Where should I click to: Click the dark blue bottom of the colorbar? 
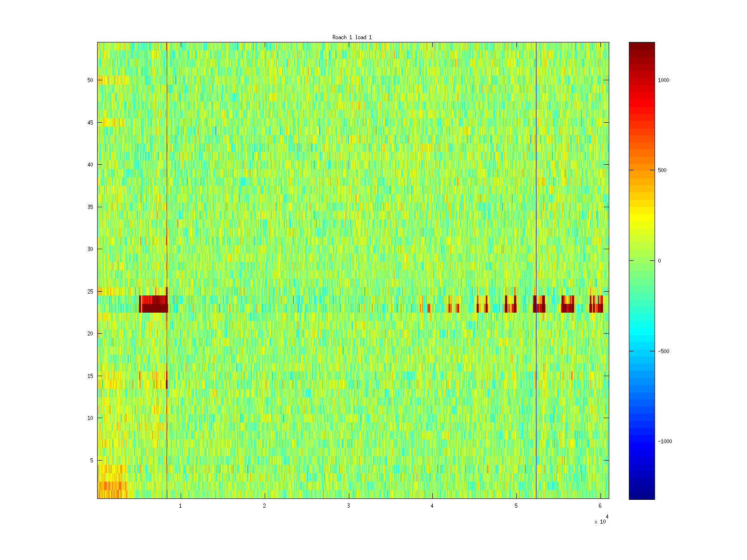(641, 495)
